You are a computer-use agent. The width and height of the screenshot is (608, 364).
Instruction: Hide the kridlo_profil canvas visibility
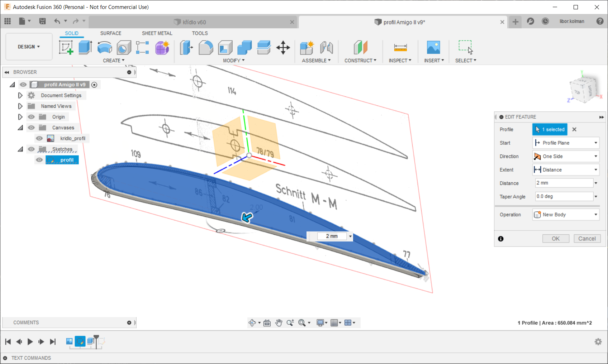pos(39,138)
